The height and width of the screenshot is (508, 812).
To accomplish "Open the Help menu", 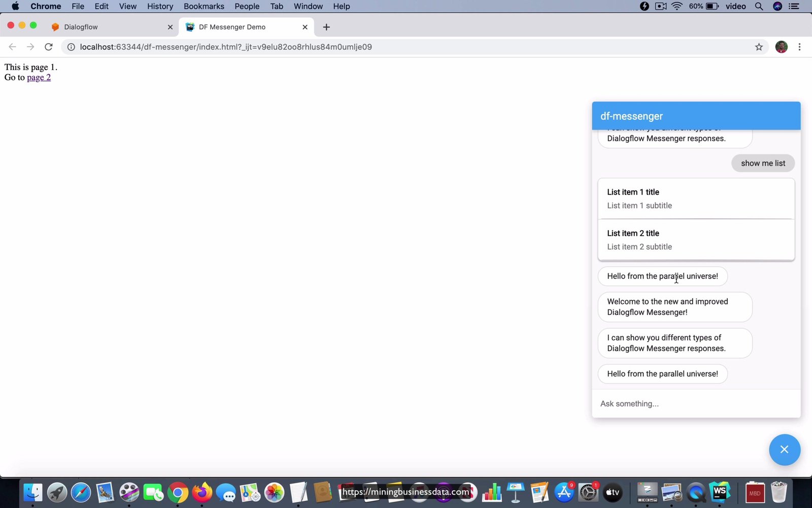I will pyautogui.click(x=342, y=6).
